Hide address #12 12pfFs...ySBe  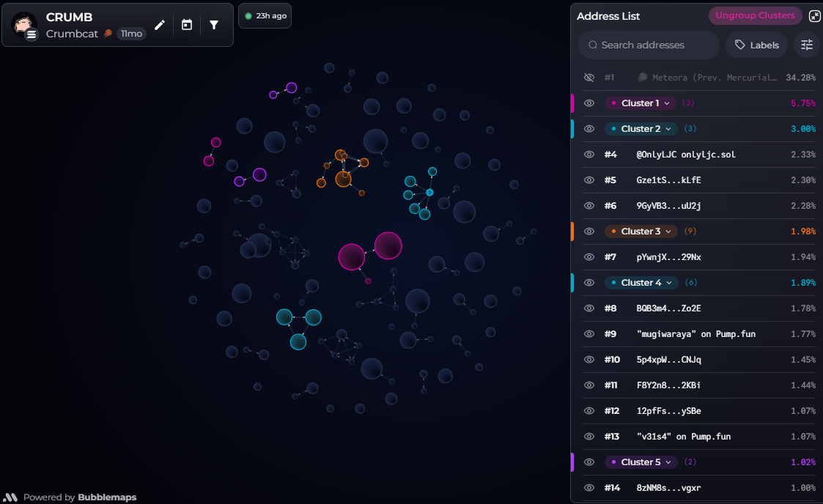pyautogui.click(x=589, y=411)
